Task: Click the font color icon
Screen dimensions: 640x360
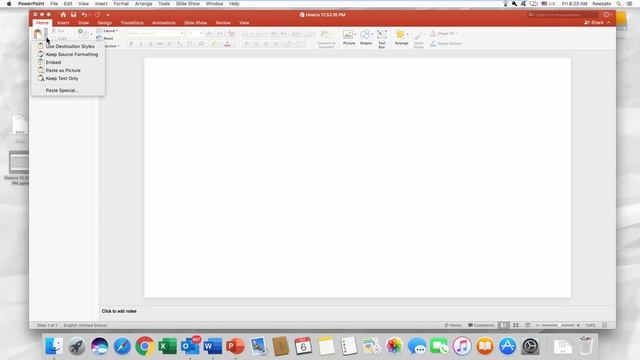Action: [227, 44]
